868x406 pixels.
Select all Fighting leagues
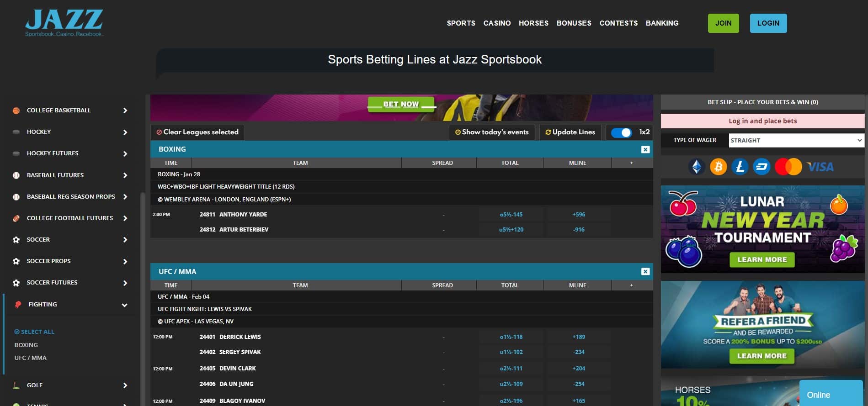pos(34,332)
